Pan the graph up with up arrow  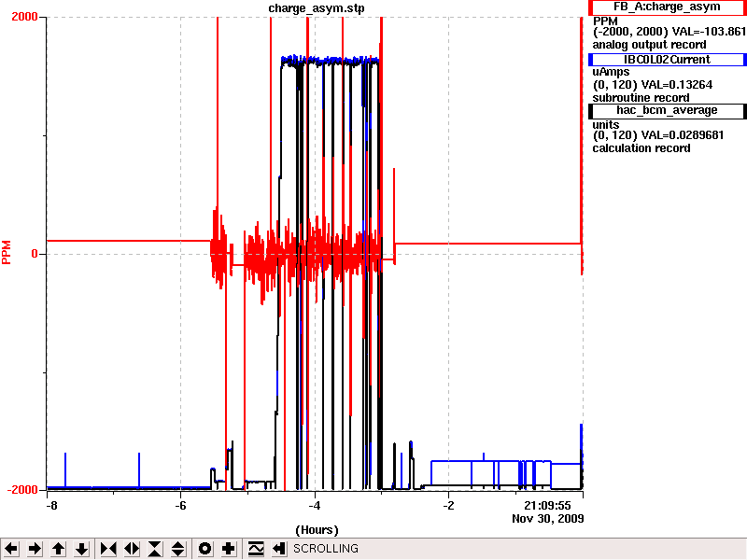58,549
